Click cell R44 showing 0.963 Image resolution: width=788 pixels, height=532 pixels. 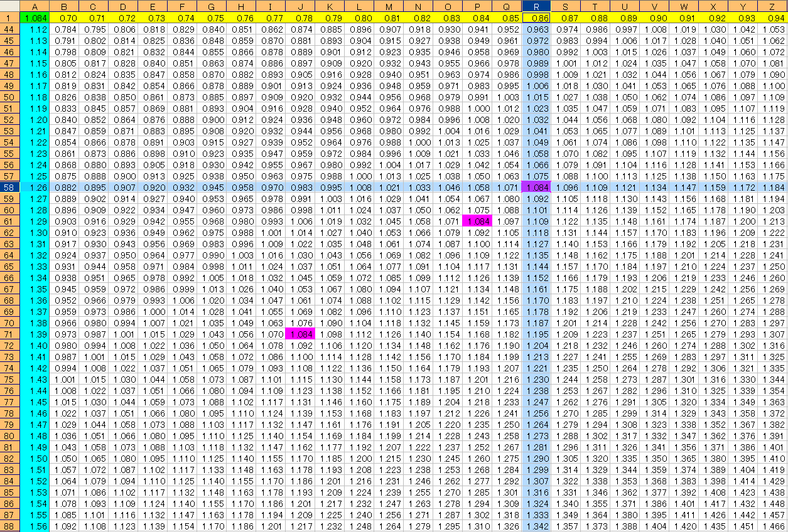click(x=536, y=29)
